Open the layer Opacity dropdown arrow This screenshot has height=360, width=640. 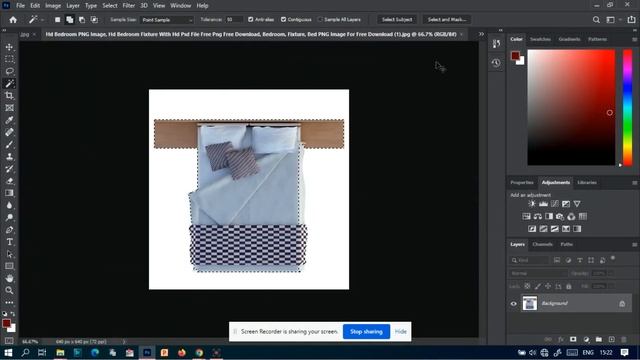click(x=611, y=273)
